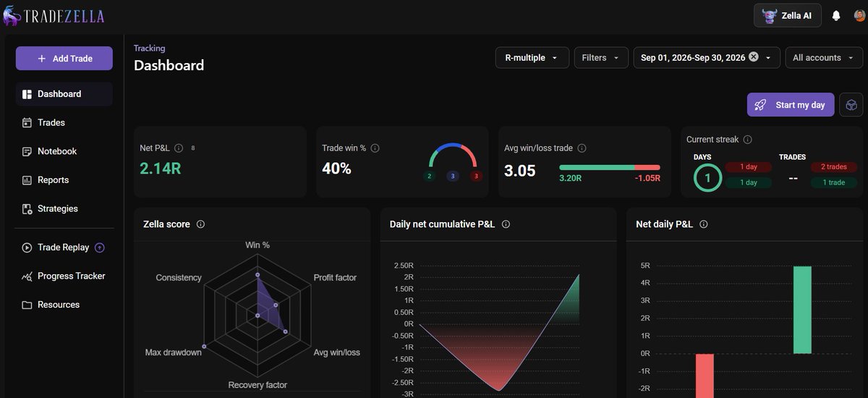Click the Trade Replay upgrade arrow icon
Screen dimensions: 868x398
(x=100, y=247)
